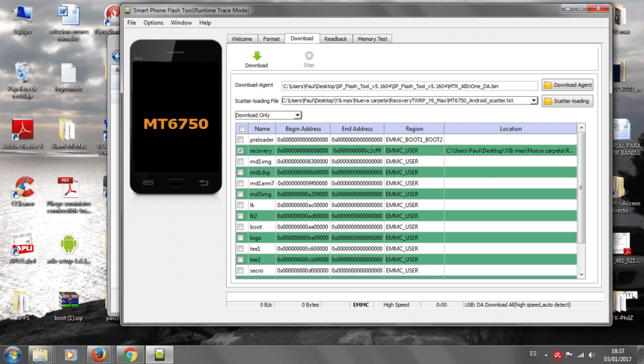Open the Equipo desktop icon

point(23,20)
